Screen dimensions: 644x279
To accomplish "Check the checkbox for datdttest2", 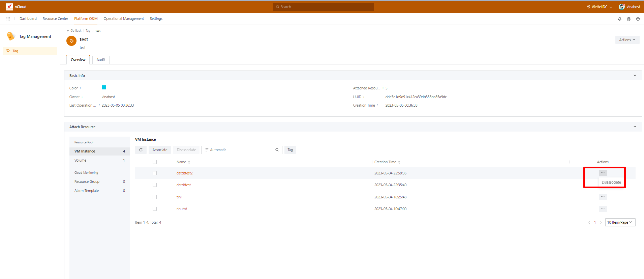I will point(155,173).
